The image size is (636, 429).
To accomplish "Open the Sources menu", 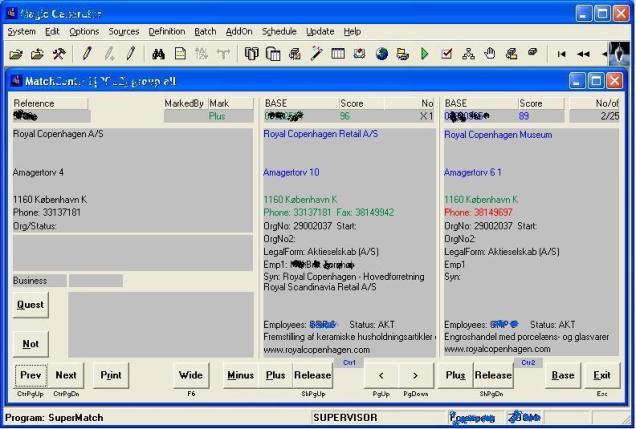I will pos(124,32).
